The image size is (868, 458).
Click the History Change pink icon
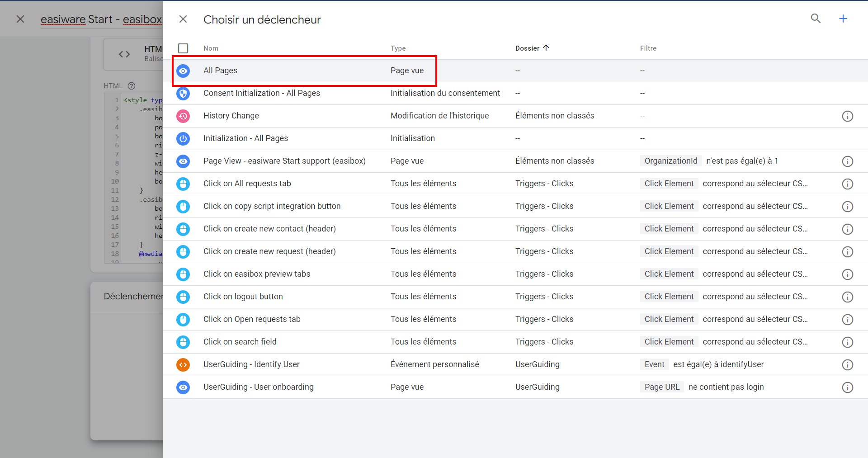click(x=183, y=116)
